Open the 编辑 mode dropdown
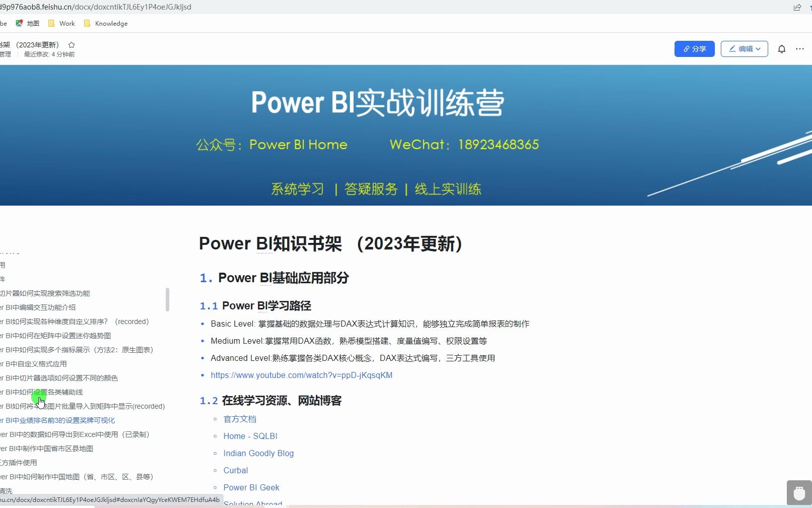Screen dimensions: 812x508 point(744,49)
